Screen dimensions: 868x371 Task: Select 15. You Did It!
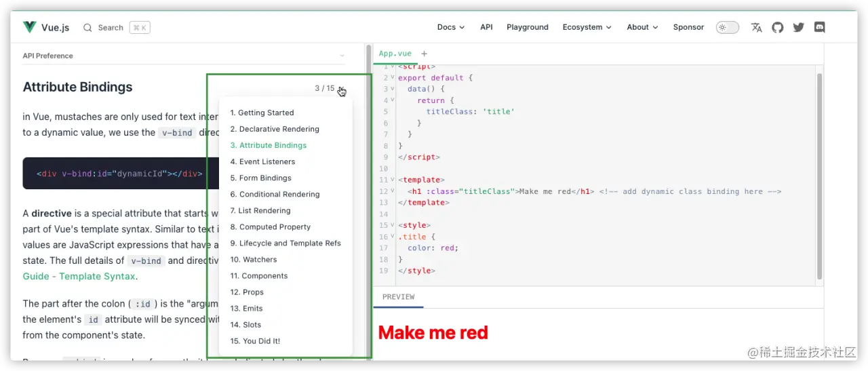255,340
